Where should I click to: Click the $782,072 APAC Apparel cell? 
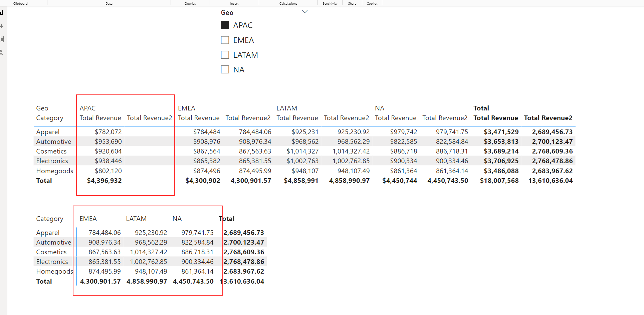click(x=108, y=132)
